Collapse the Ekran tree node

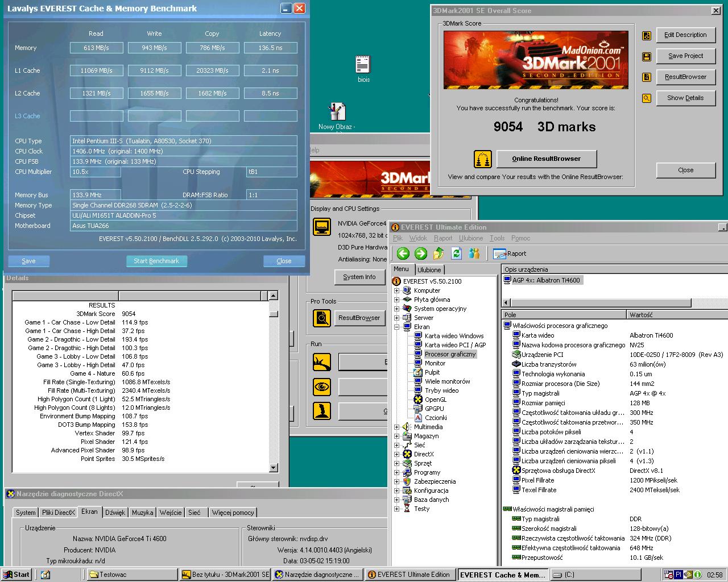coord(396,327)
